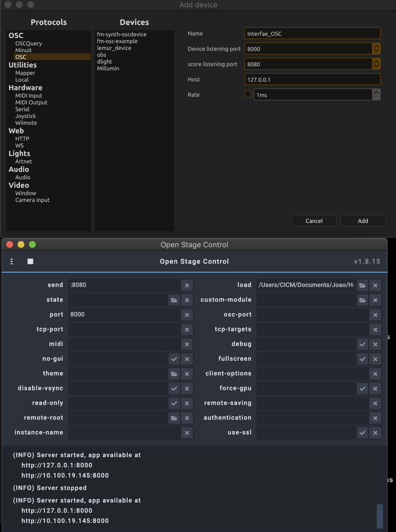Clear the client-options field
Screen dimensions: 396x532
(x=375, y=374)
